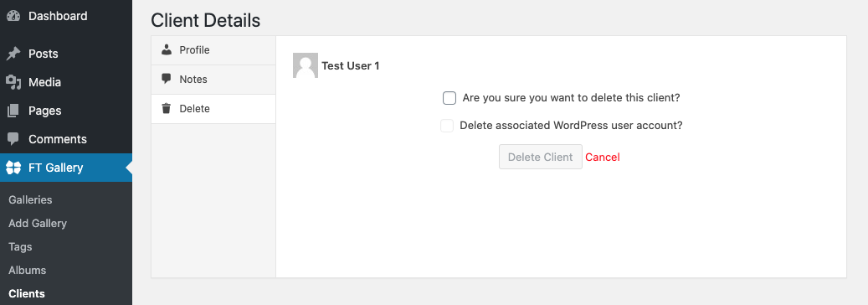Click the Delete Client button
This screenshot has width=868, height=305.
(540, 157)
